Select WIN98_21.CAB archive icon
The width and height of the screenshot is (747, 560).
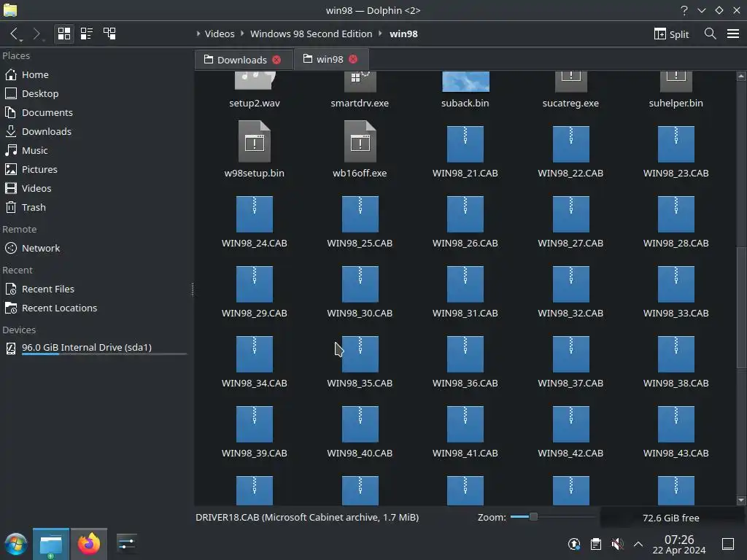click(x=465, y=144)
